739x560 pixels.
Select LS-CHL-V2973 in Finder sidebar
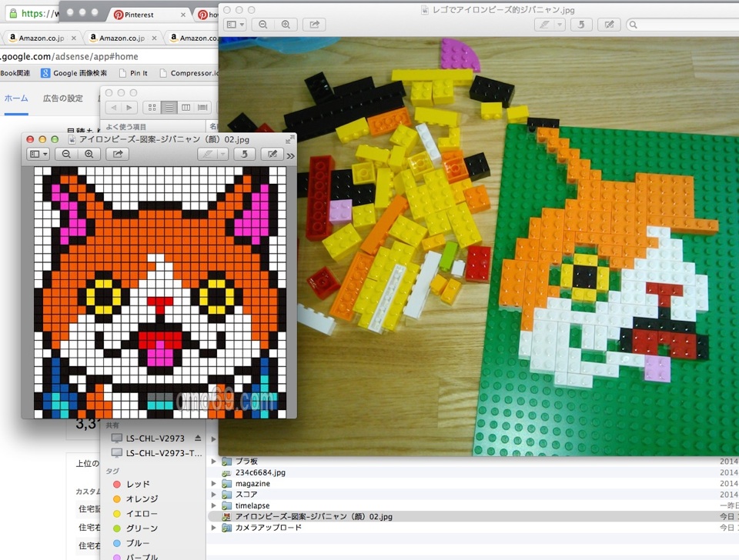tap(155, 438)
